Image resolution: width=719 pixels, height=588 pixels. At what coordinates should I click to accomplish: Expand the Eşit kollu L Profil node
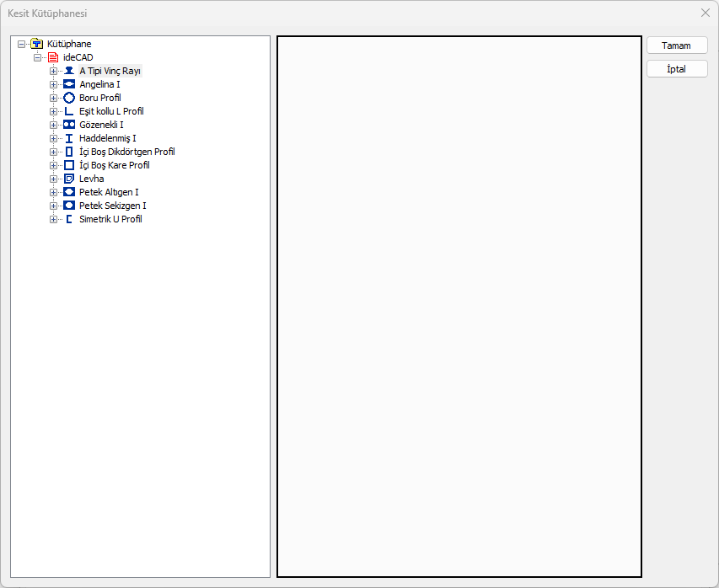point(54,111)
